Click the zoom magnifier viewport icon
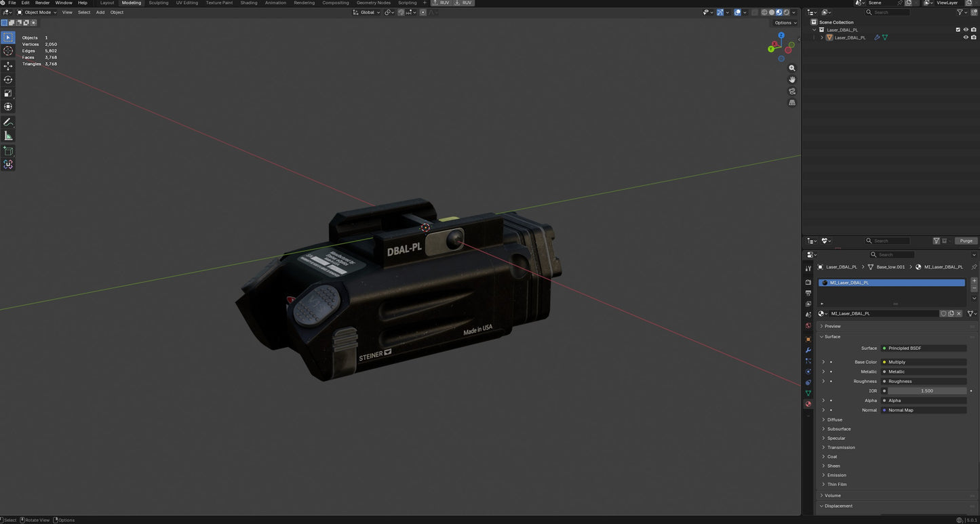 point(791,68)
